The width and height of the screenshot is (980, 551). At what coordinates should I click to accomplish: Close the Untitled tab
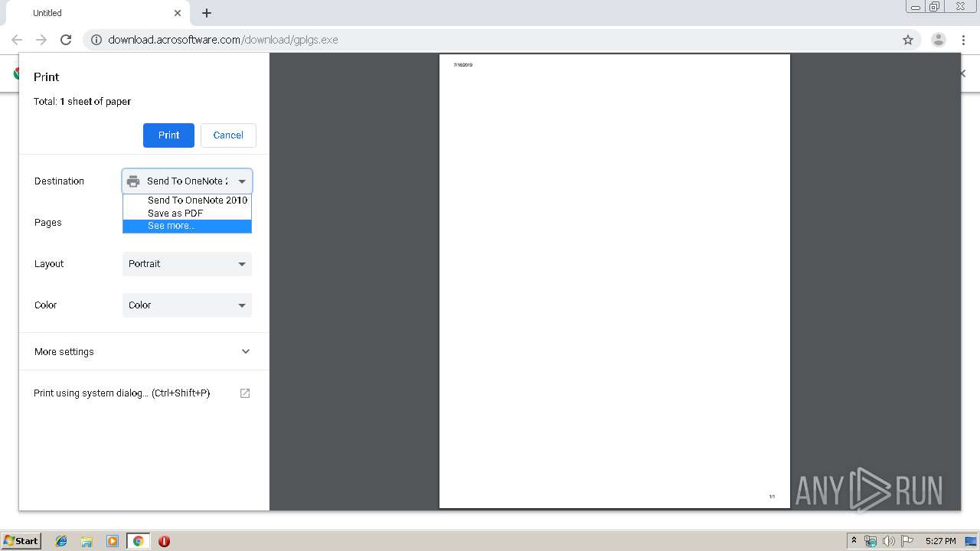click(178, 13)
